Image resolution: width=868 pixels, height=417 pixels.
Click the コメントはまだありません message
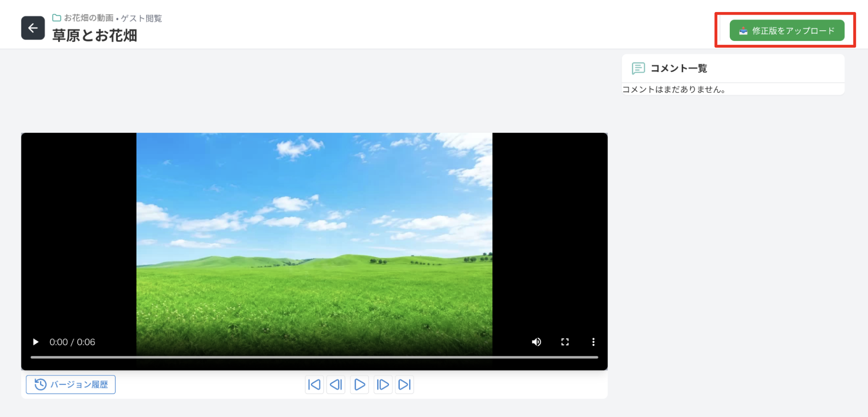[674, 89]
